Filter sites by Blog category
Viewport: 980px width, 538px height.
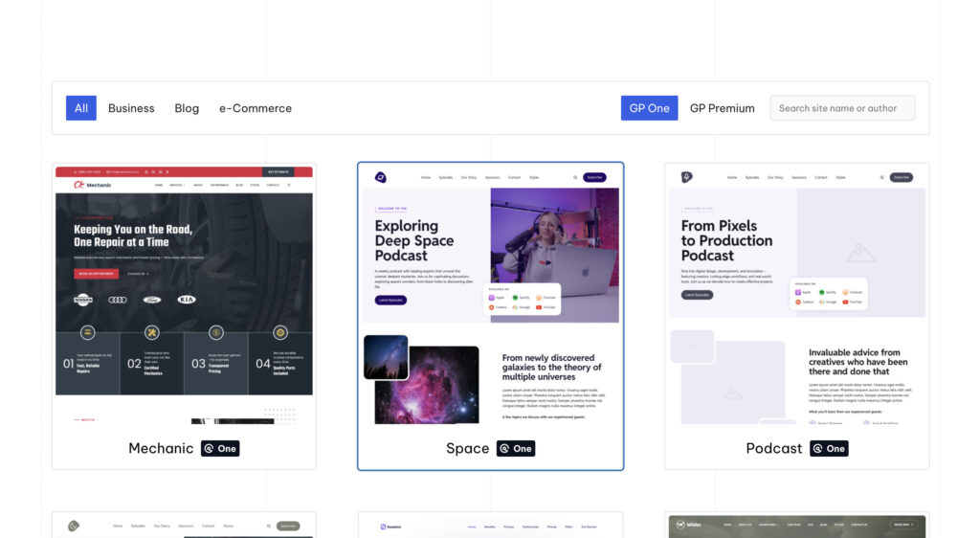(187, 108)
